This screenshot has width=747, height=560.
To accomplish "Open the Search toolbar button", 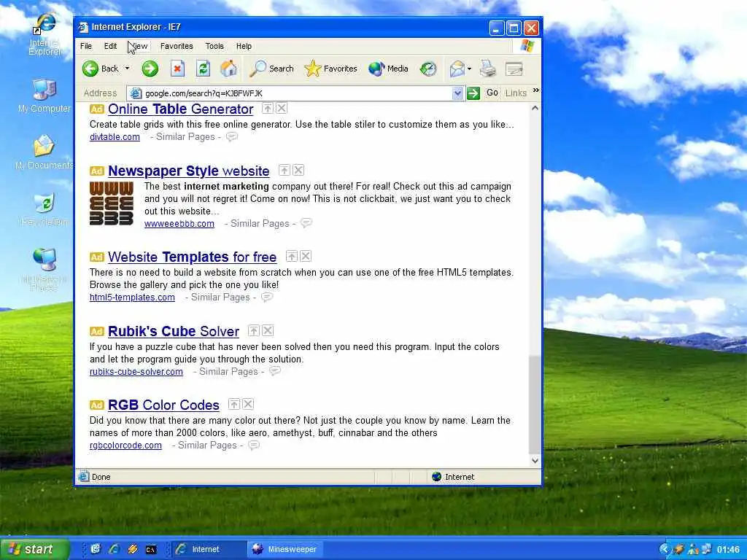I will (x=271, y=69).
